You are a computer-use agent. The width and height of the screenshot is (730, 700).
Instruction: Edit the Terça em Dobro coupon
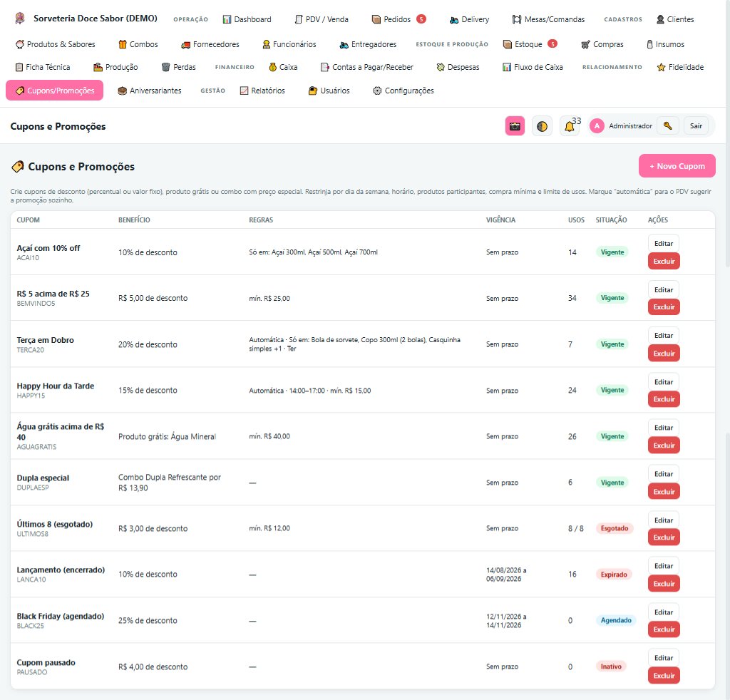pos(664,336)
